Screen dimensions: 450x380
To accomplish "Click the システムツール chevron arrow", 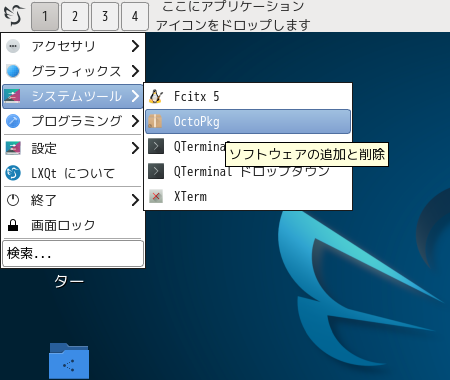I will (135, 96).
